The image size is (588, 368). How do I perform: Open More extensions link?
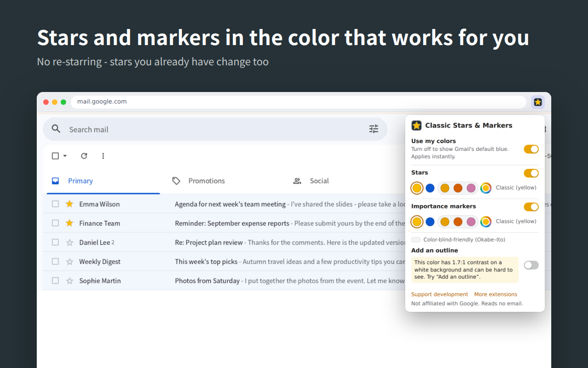pos(496,294)
